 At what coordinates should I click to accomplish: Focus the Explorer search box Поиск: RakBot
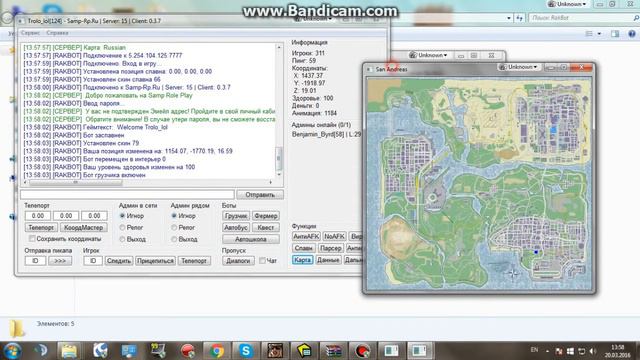(584, 18)
